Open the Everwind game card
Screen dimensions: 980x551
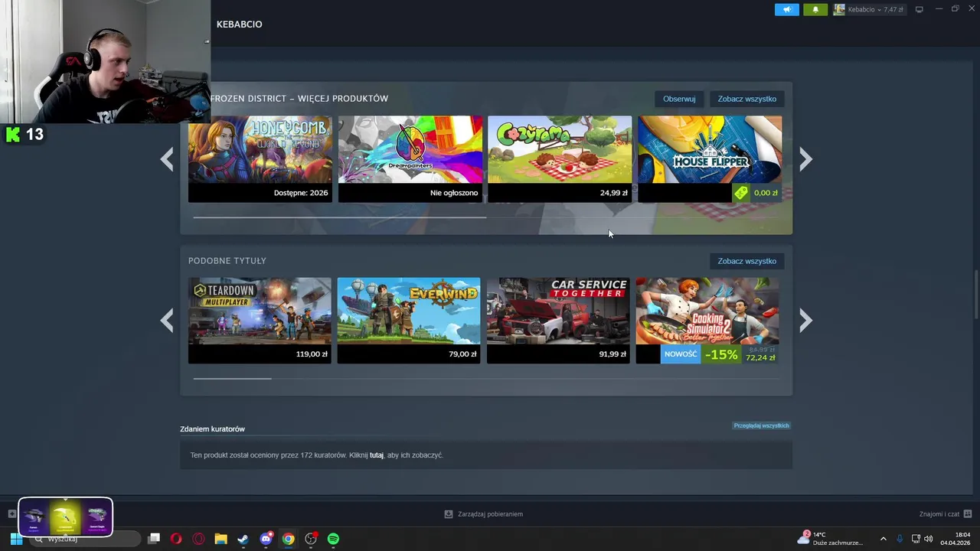pos(409,320)
